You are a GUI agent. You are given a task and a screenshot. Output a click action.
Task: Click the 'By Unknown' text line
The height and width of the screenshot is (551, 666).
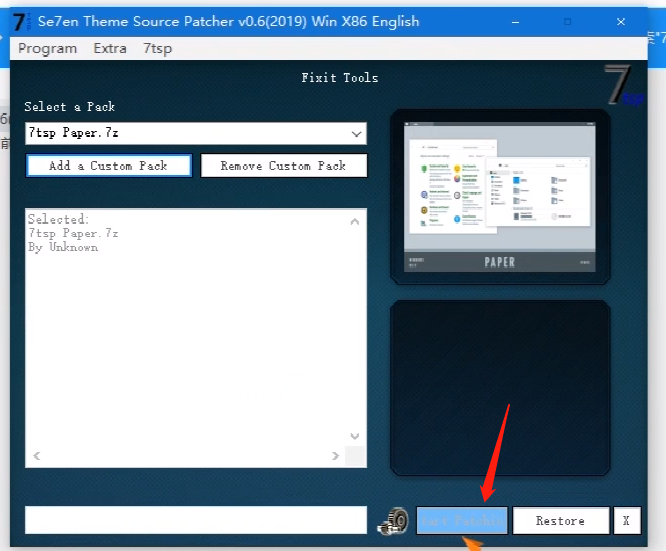pos(63,247)
